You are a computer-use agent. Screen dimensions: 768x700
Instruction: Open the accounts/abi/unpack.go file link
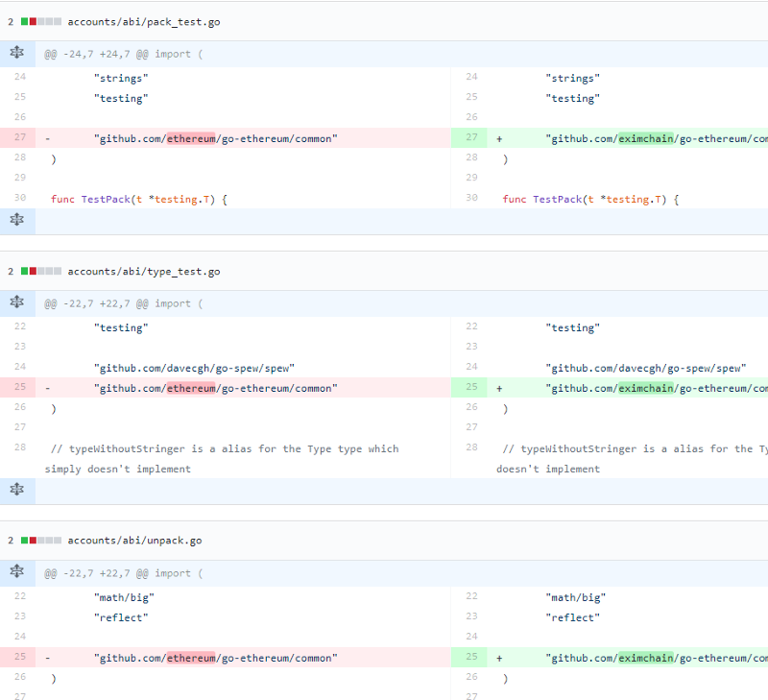point(134,541)
